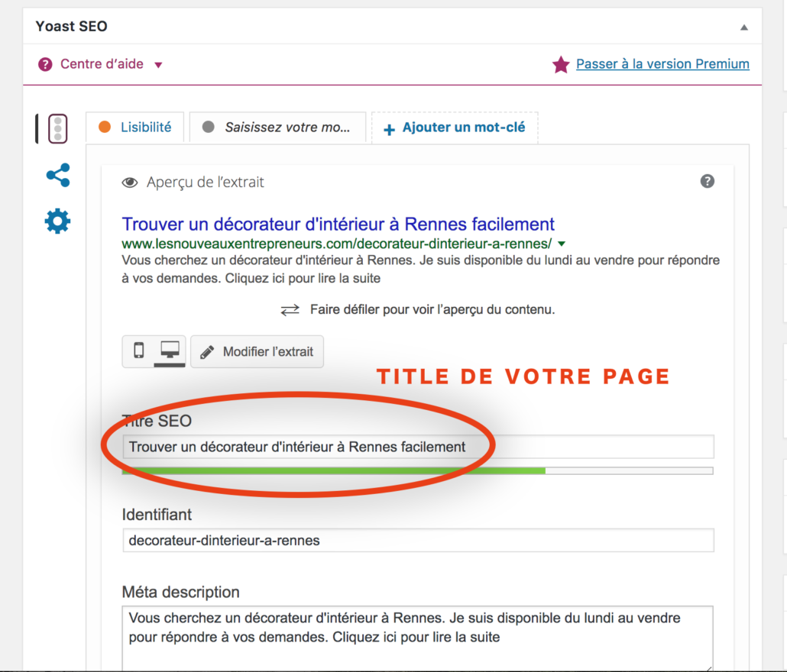Click the green snippet URL preview
Image resolution: width=787 pixels, height=672 pixels.
[x=336, y=244]
